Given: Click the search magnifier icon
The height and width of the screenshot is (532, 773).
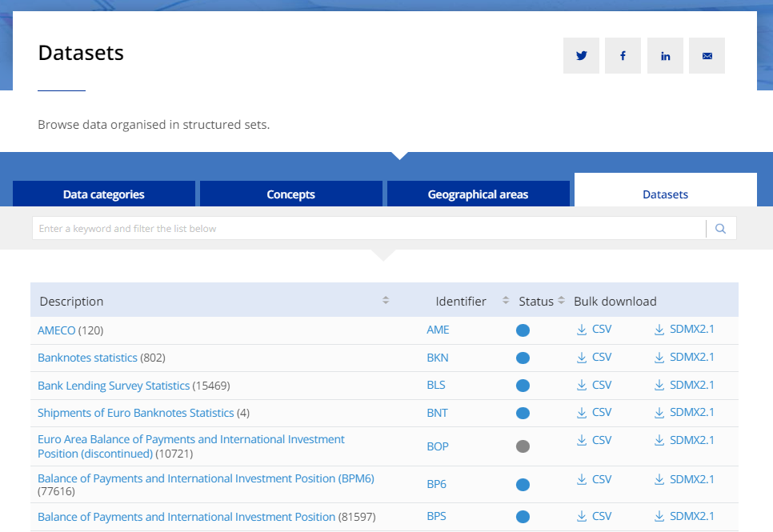Looking at the screenshot, I should (x=720, y=228).
